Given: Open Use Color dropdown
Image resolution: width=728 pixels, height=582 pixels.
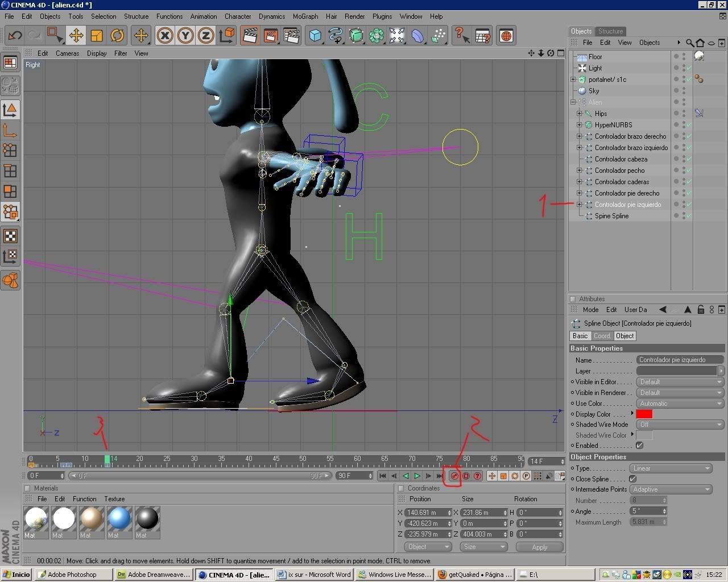Looking at the screenshot, I should pos(680,404).
